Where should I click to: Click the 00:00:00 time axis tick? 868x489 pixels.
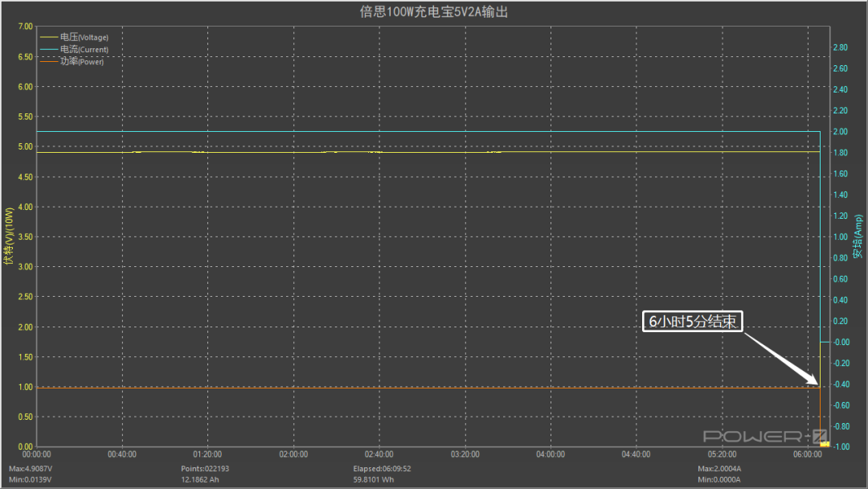pyautogui.click(x=36, y=454)
